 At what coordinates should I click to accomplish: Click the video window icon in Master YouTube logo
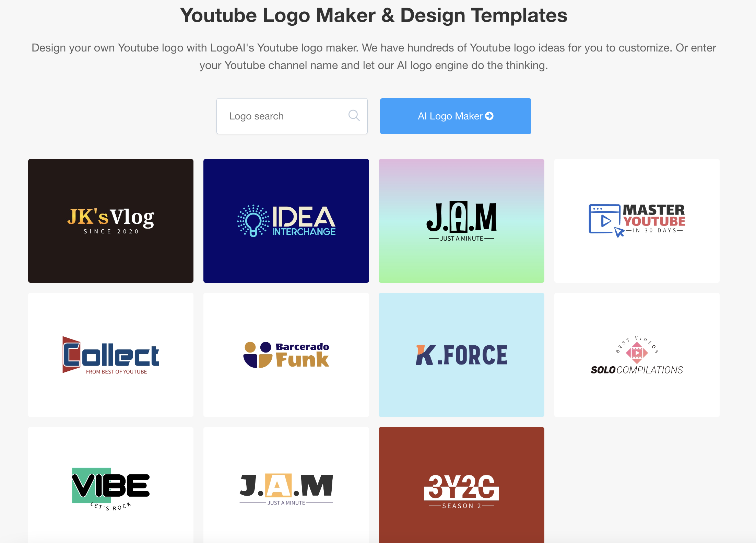click(604, 220)
